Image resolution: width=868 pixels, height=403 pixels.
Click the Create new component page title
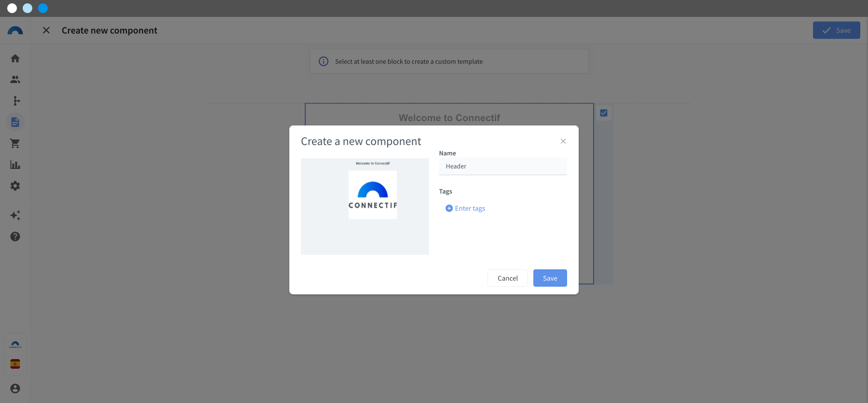[109, 30]
